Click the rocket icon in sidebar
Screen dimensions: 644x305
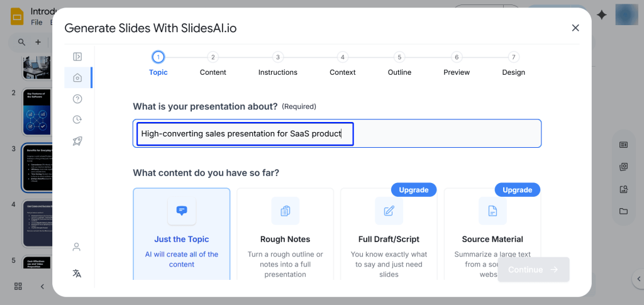pyautogui.click(x=77, y=141)
